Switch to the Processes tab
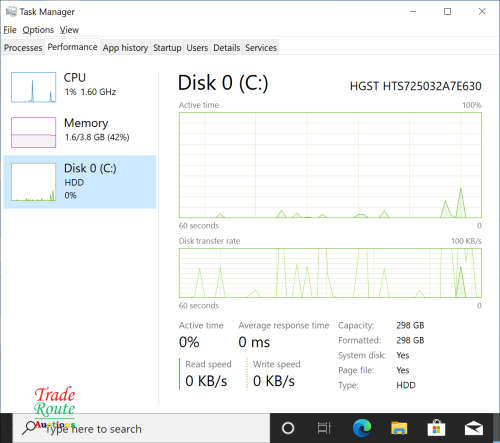Screen dimensions: 500x443 coord(23,48)
